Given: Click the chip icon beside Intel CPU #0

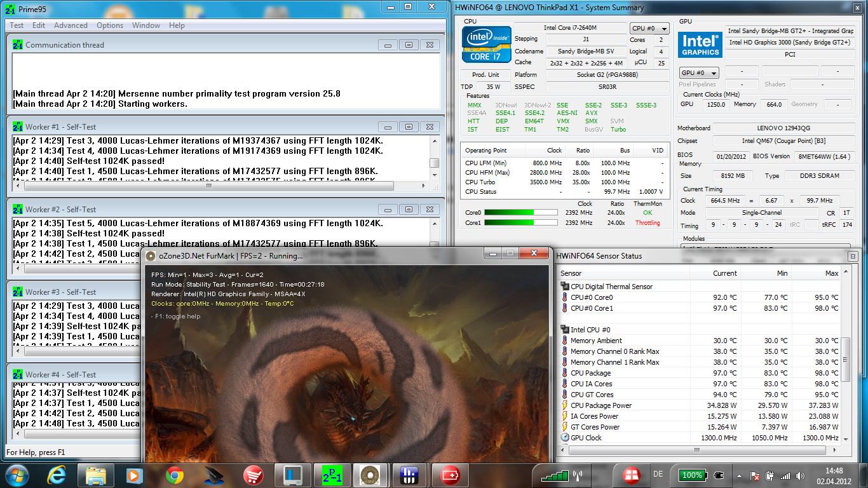Looking at the screenshot, I should [564, 330].
